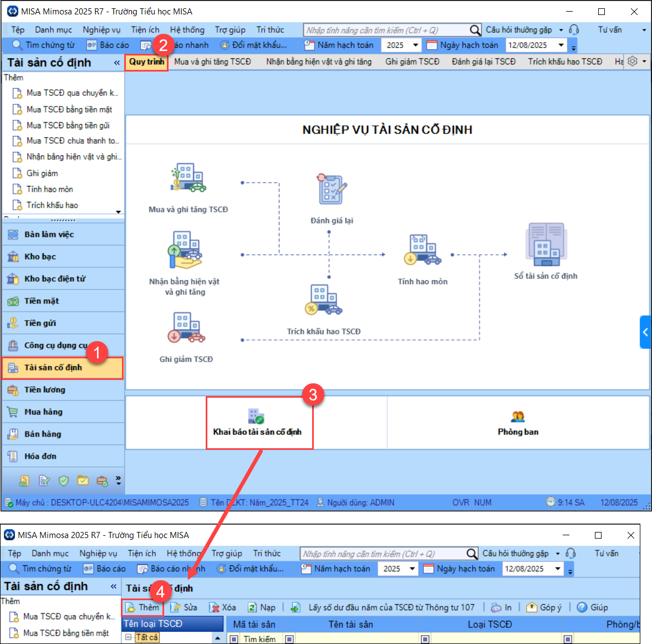Click the green shield footer icon
This screenshot has height=644, width=652.
(x=63, y=481)
